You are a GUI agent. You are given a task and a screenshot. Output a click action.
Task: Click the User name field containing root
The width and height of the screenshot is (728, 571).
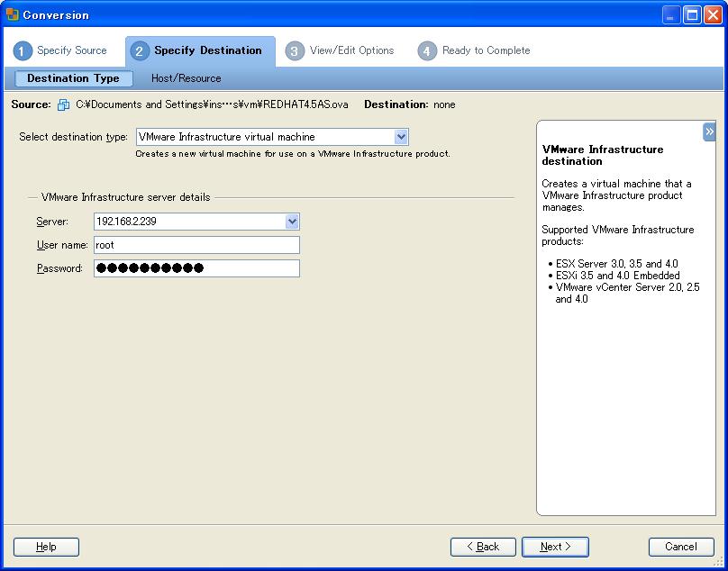[x=196, y=245]
